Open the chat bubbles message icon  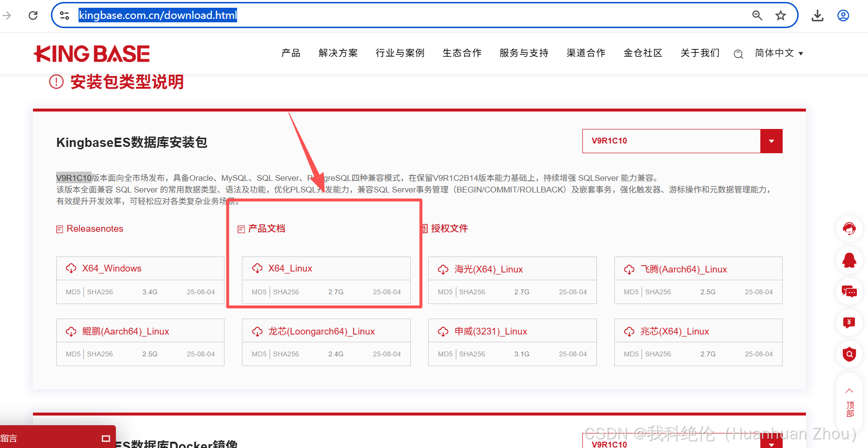coord(849,291)
